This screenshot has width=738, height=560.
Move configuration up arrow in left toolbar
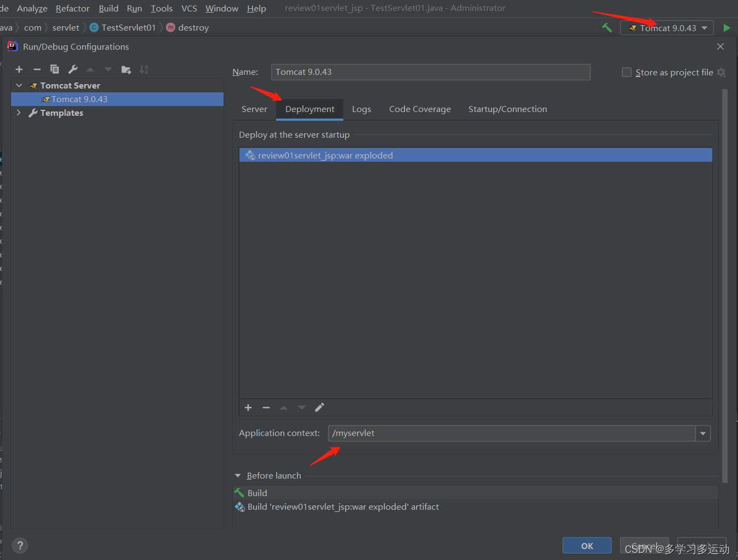(x=90, y=69)
